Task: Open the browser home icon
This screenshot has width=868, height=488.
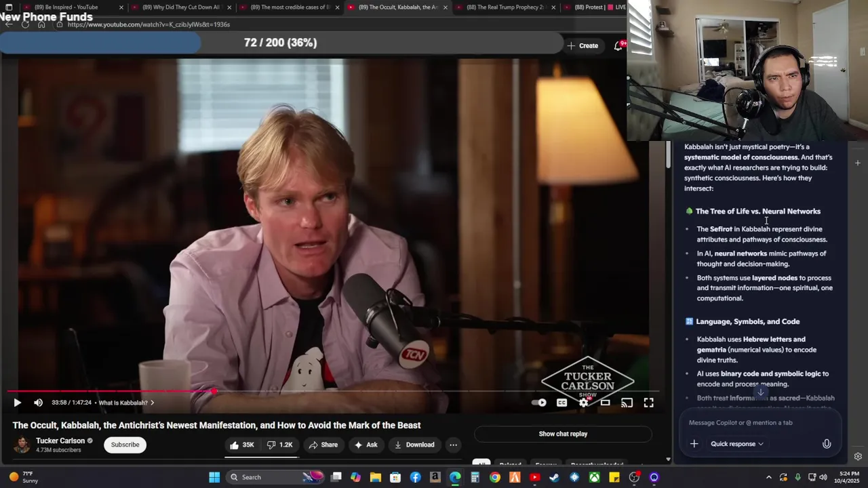Action: tap(41, 24)
